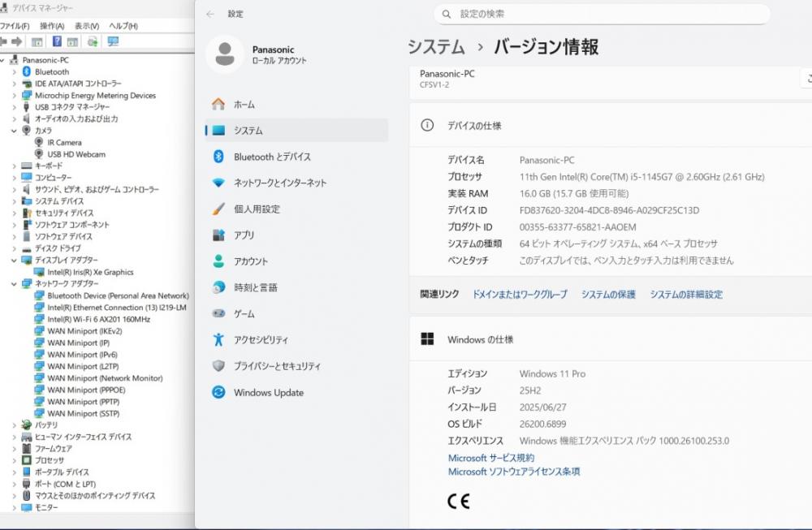The image size is (812, 530).
Task: Expand the バッテリ category in device tree
Action: pos(14,425)
